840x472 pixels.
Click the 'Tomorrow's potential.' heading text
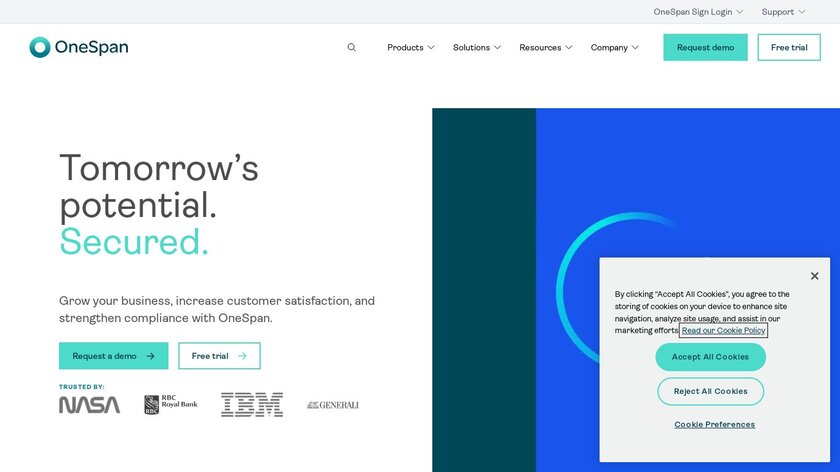159,186
